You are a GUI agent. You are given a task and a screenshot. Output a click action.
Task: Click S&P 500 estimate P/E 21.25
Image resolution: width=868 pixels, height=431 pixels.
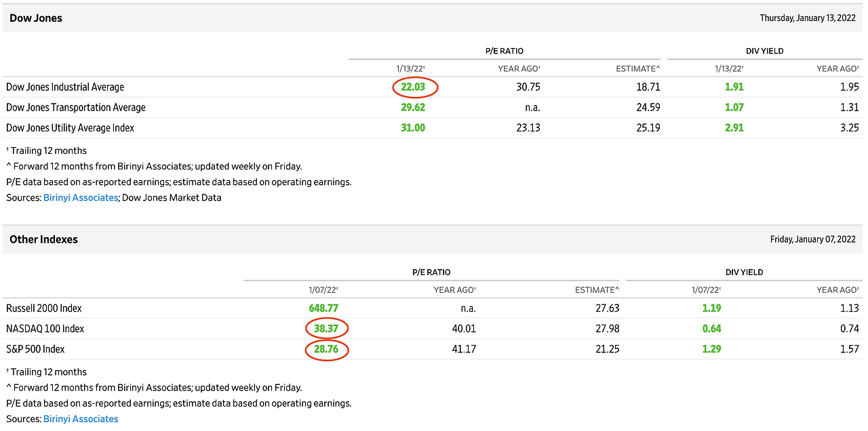coord(608,349)
